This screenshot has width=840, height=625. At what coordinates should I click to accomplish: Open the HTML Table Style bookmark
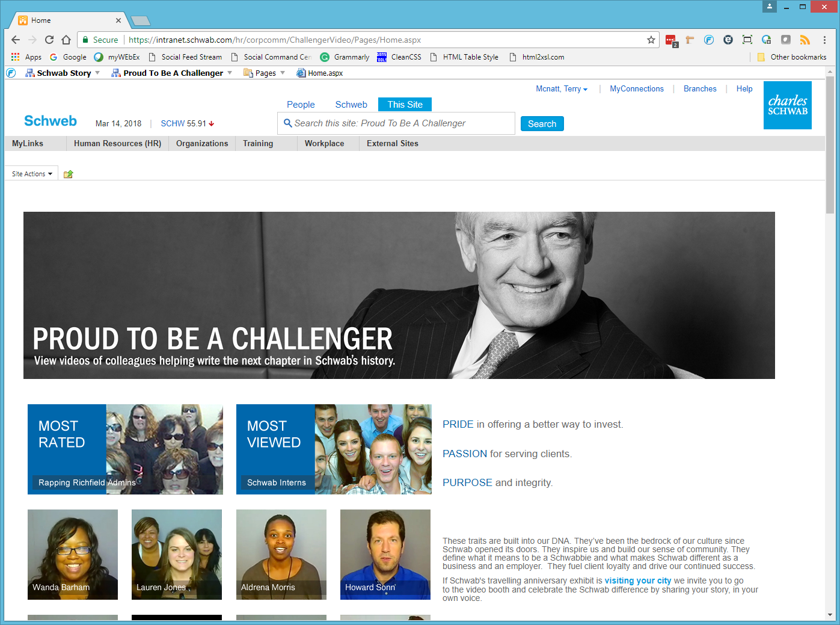click(x=464, y=57)
